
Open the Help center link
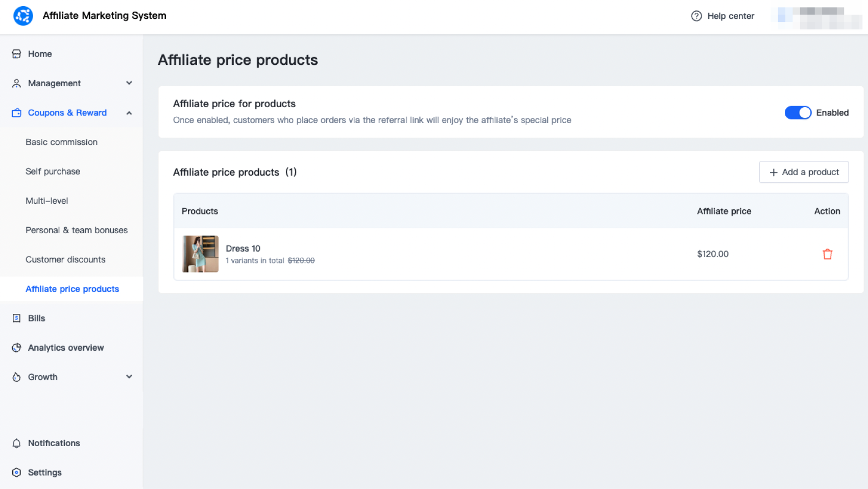coord(730,16)
